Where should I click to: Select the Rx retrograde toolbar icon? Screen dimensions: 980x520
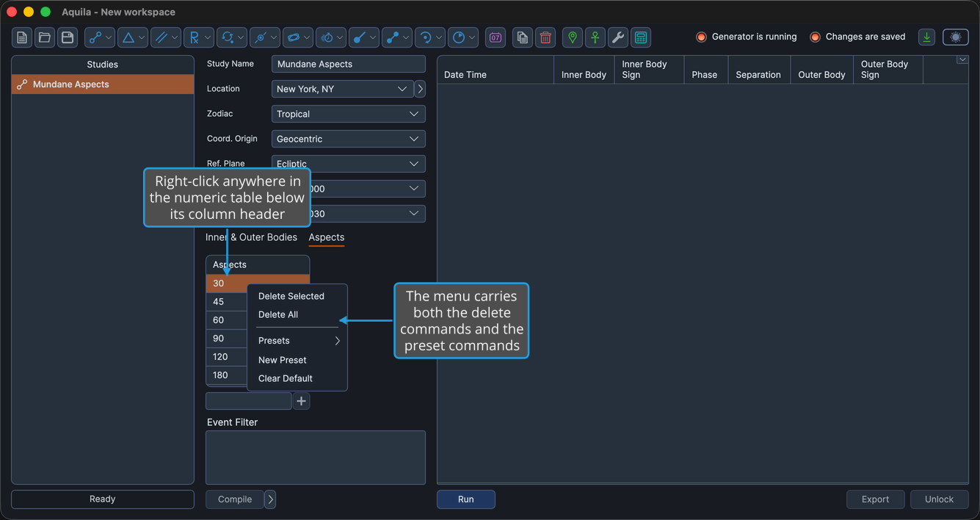click(198, 37)
